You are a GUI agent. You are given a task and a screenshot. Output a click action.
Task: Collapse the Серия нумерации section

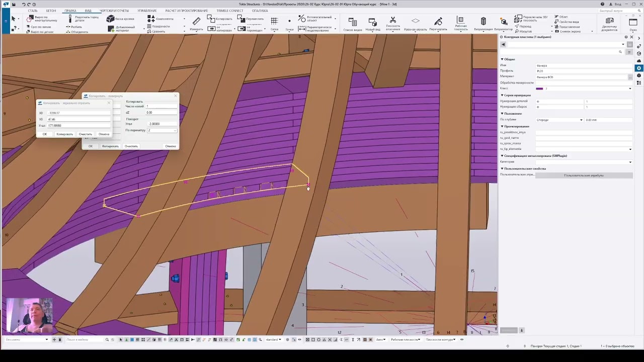click(502, 95)
